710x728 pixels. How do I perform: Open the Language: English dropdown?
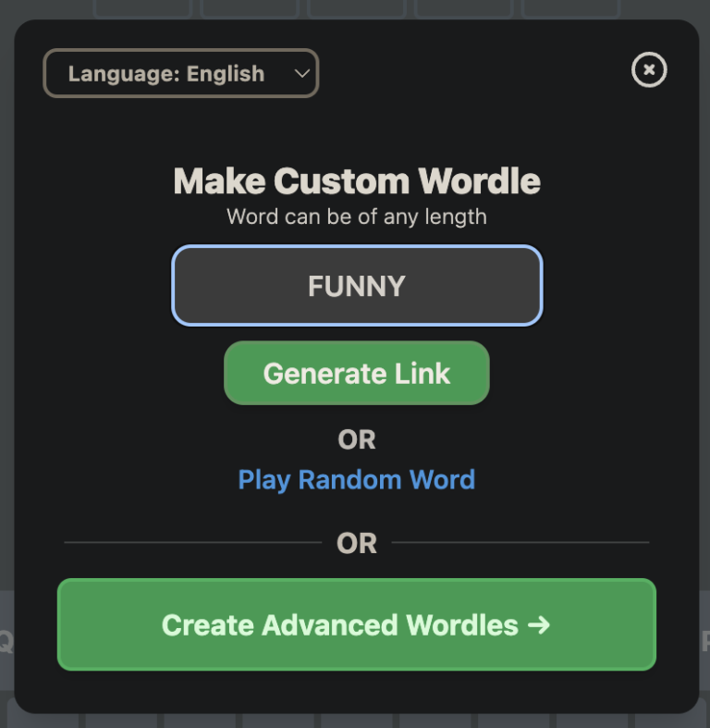tap(180, 74)
